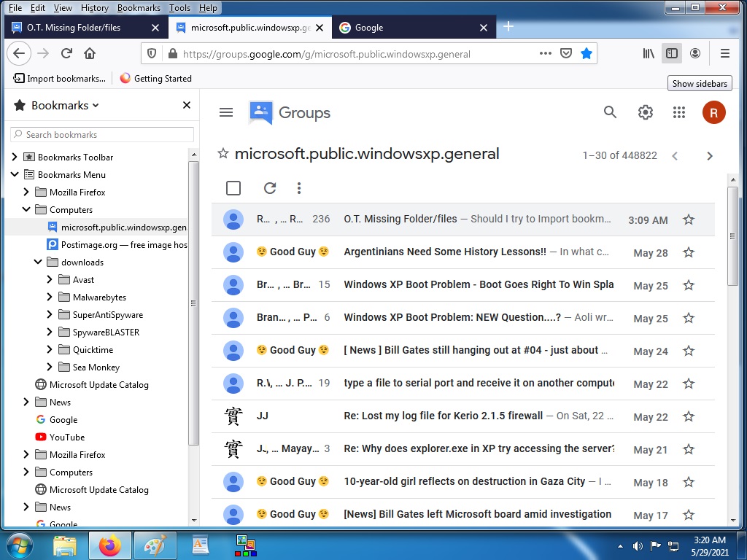Click the Search bookmarks field
The image size is (747, 560).
[102, 134]
